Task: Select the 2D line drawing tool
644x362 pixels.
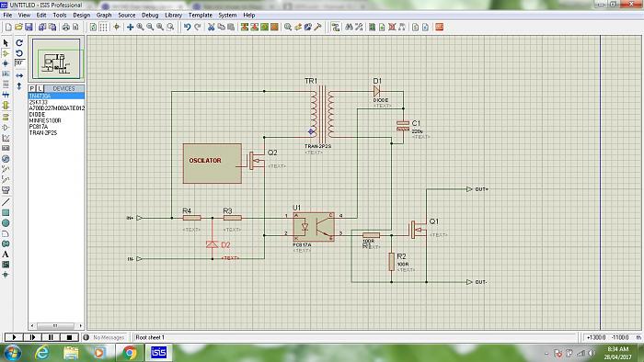Action: click(x=6, y=202)
